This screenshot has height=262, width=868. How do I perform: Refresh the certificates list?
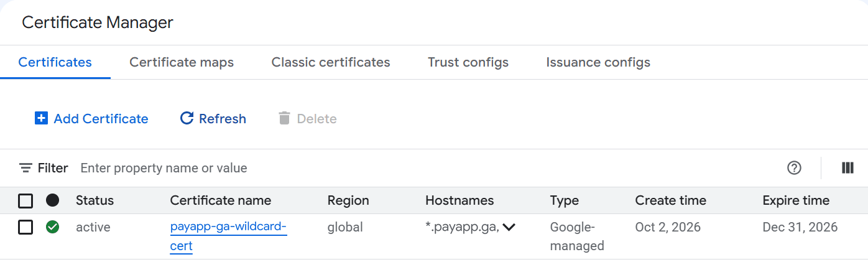tap(213, 118)
